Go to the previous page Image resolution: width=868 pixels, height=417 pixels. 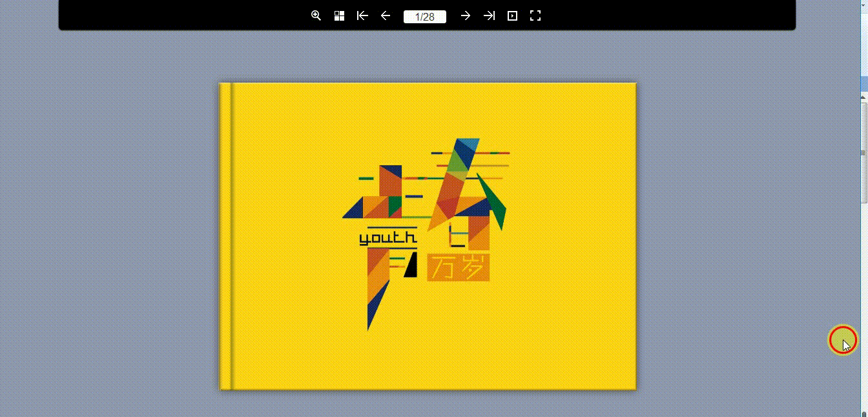click(386, 15)
